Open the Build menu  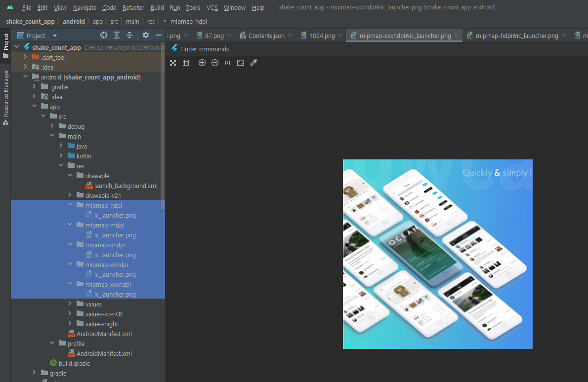(x=157, y=7)
